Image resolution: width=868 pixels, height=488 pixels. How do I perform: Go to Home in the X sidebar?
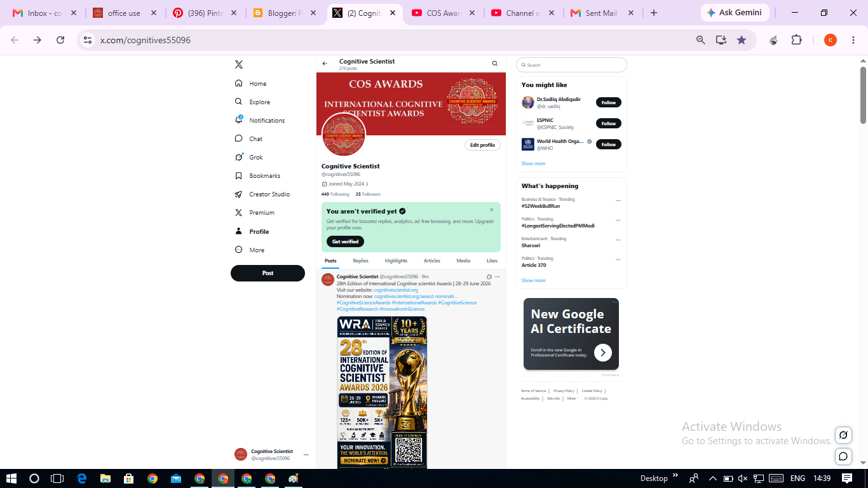tap(250, 83)
